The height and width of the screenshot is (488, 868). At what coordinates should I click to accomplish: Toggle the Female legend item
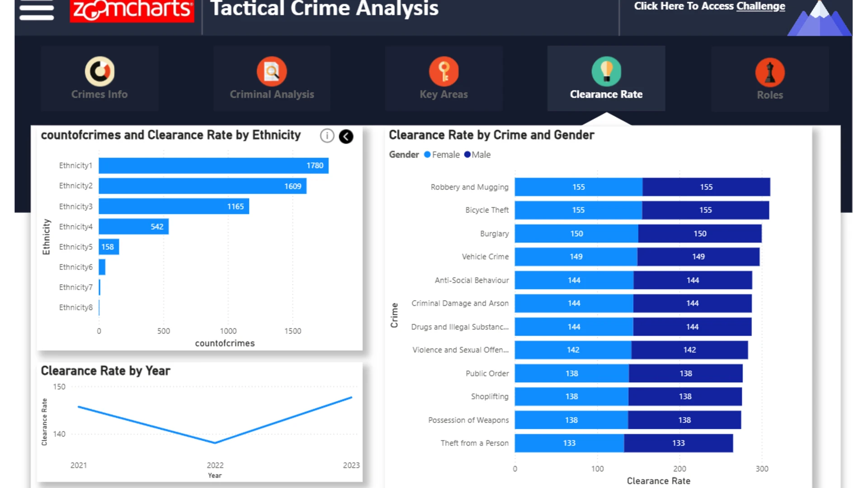click(442, 155)
